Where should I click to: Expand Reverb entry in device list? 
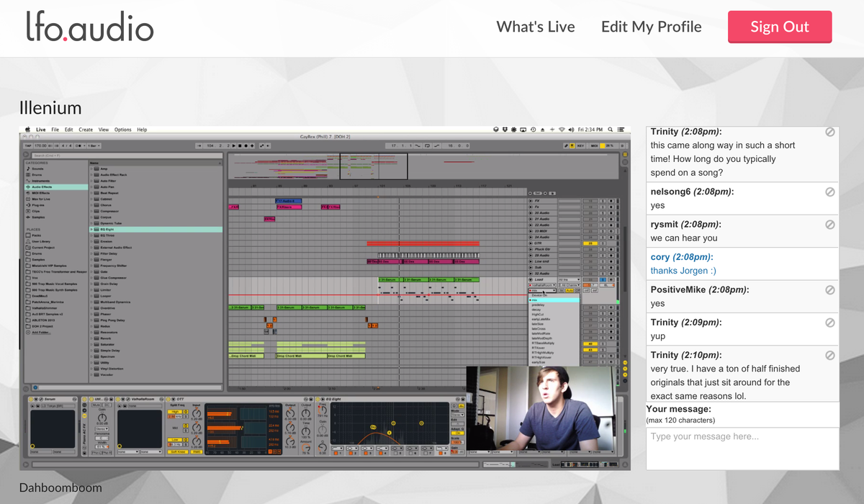tap(91, 338)
